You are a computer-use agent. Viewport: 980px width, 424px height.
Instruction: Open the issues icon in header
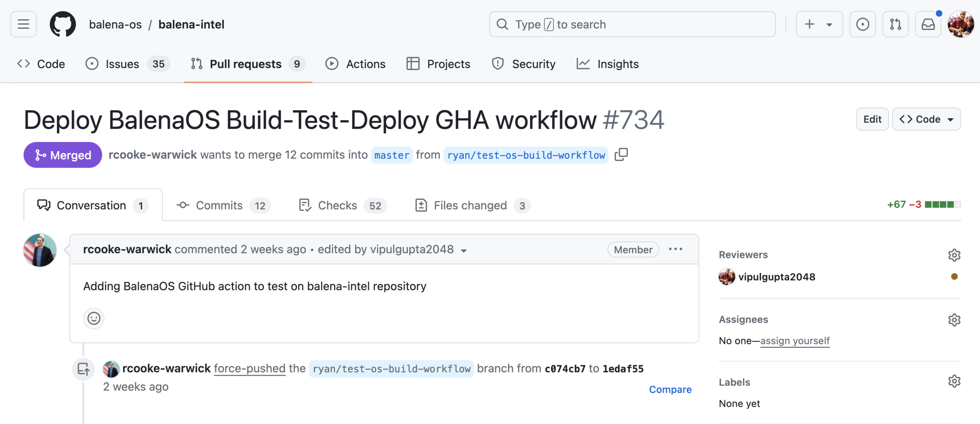862,24
